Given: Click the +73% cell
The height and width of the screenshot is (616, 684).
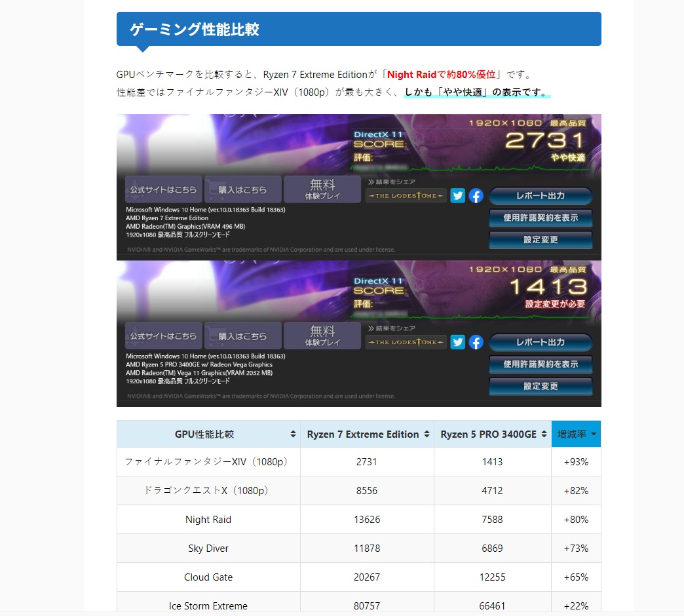Looking at the screenshot, I should (x=577, y=548).
